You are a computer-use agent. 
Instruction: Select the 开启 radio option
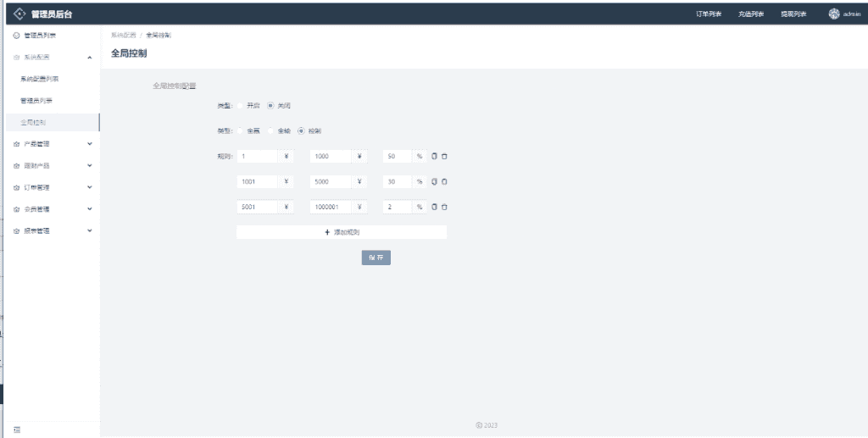240,106
